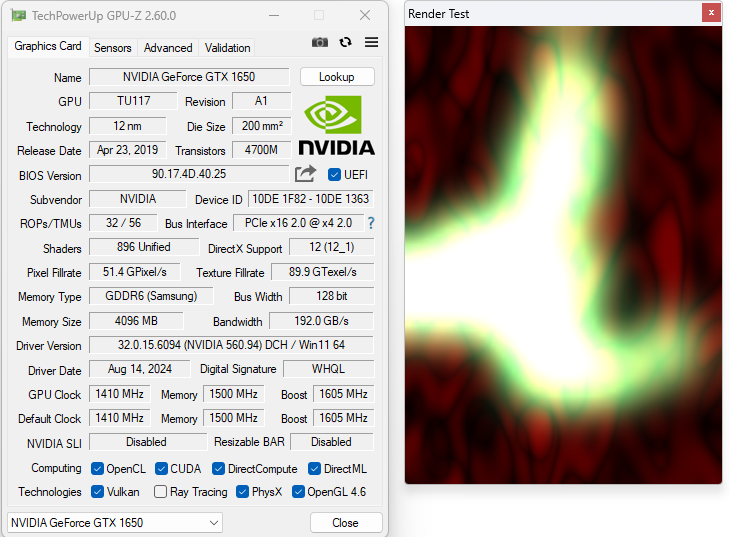Image resolution: width=730 pixels, height=537 pixels.
Task: Click the DirectX Support value 12 (12_1)
Action: click(x=331, y=247)
